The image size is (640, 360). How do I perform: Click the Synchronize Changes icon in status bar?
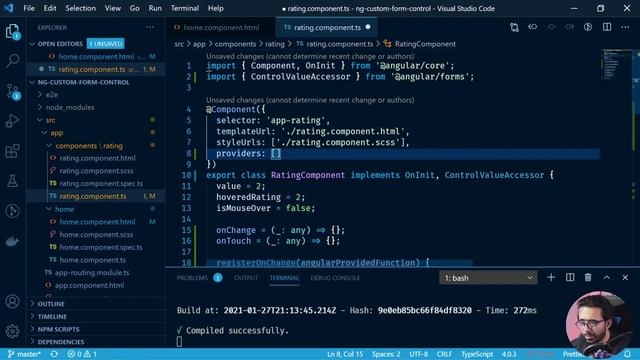(54, 354)
